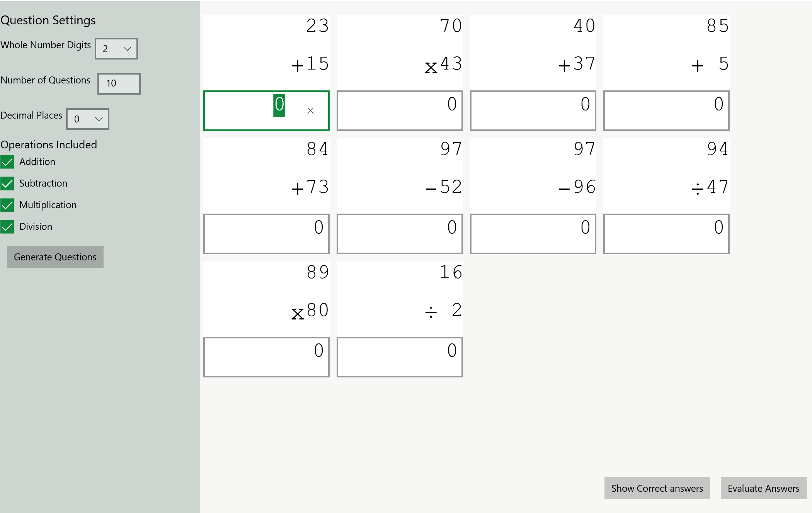Toggle the Subtraction checkbox
The image size is (812, 513).
(7, 183)
